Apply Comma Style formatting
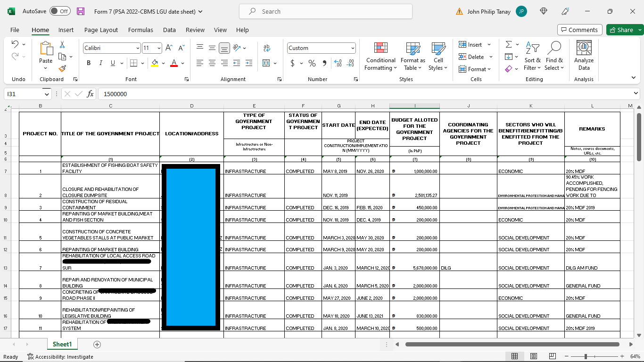This screenshot has height=362, width=644. click(x=324, y=63)
